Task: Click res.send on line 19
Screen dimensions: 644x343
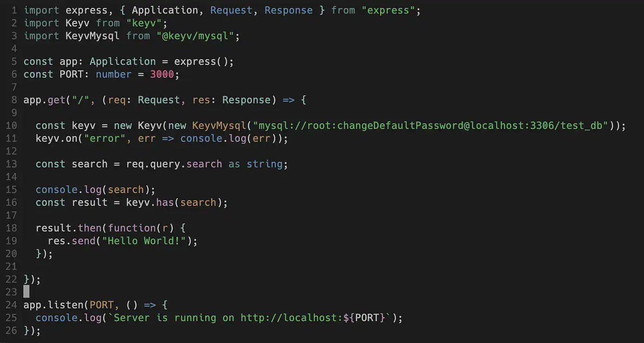Action: [x=72, y=241]
